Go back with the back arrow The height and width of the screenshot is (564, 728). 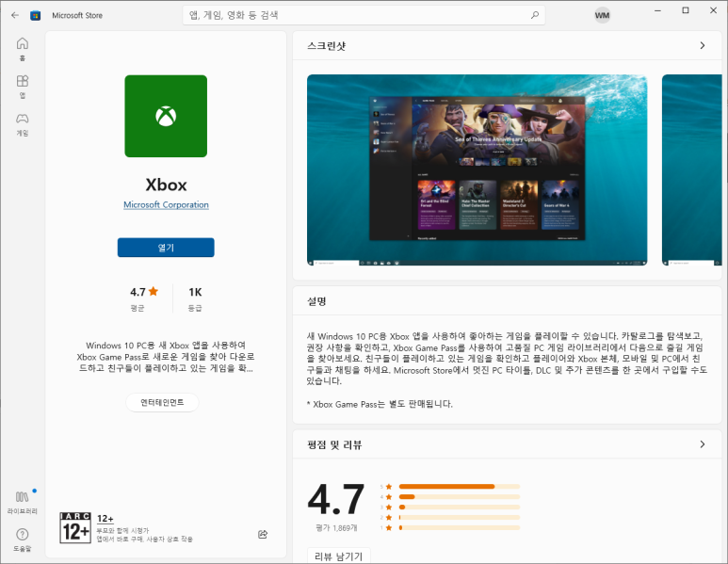coord(15,15)
